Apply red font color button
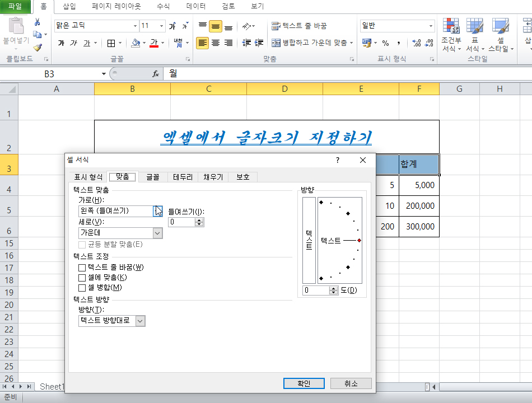The height and width of the screenshot is (403, 532). pyautogui.click(x=154, y=43)
